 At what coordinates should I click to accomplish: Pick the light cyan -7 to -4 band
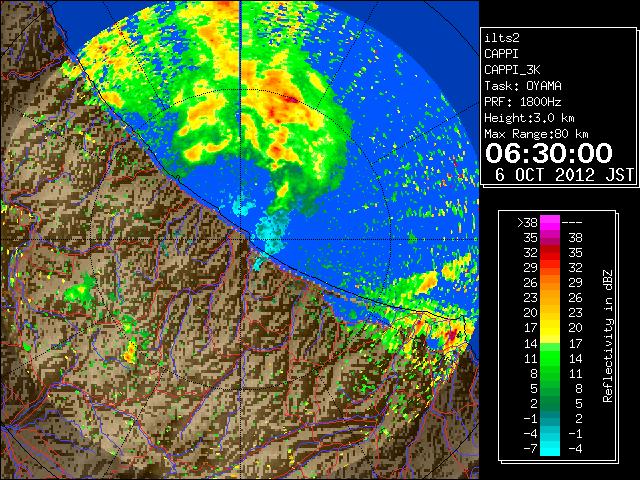tap(550, 448)
